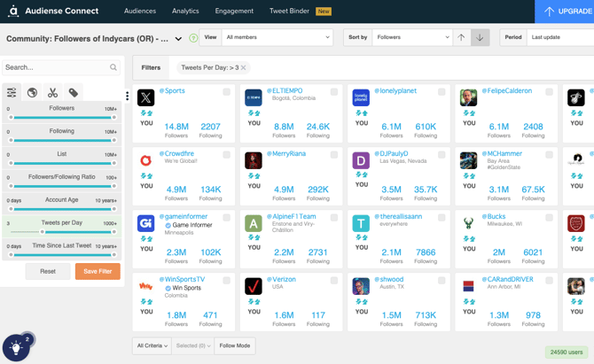The width and height of the screenshot is (594, 364).
Task: Remove the Tweets Per Day filter chip
Action: pos(243,67)
